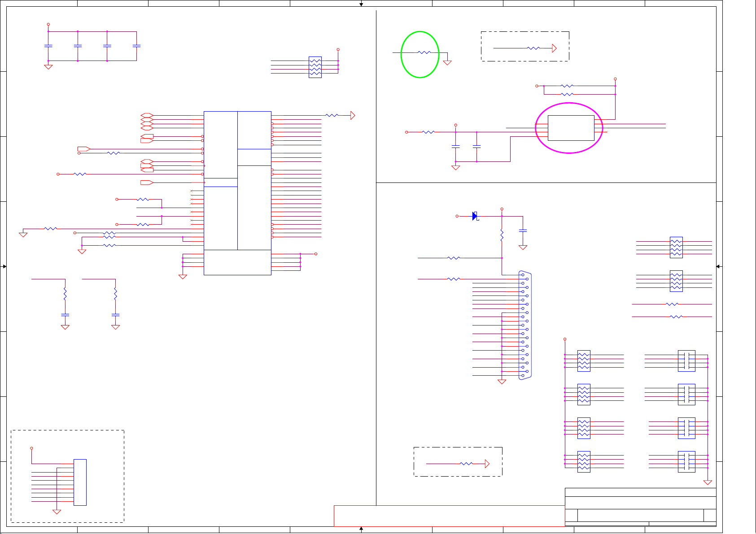The image size is (756, 534).
Task: Select the resistor feeding the arrow port above the large IC
Action: coord(332,115)
